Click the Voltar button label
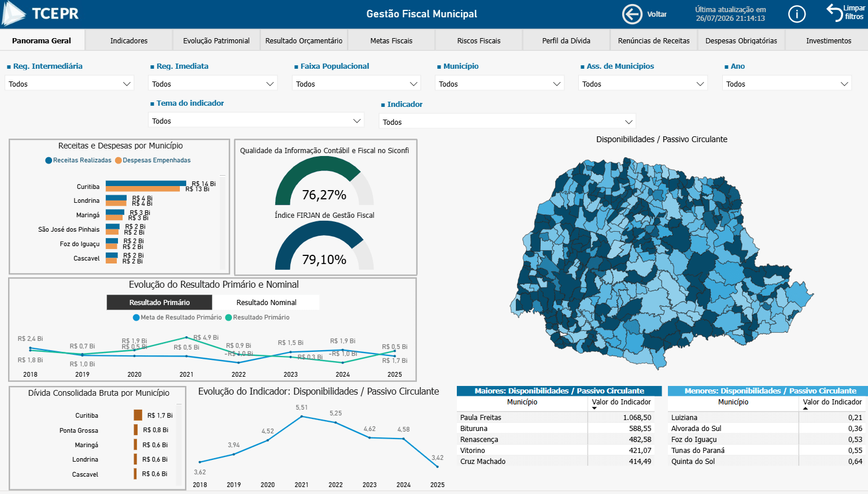This screenshot has width=868, height=494. (x=657, y=14)
